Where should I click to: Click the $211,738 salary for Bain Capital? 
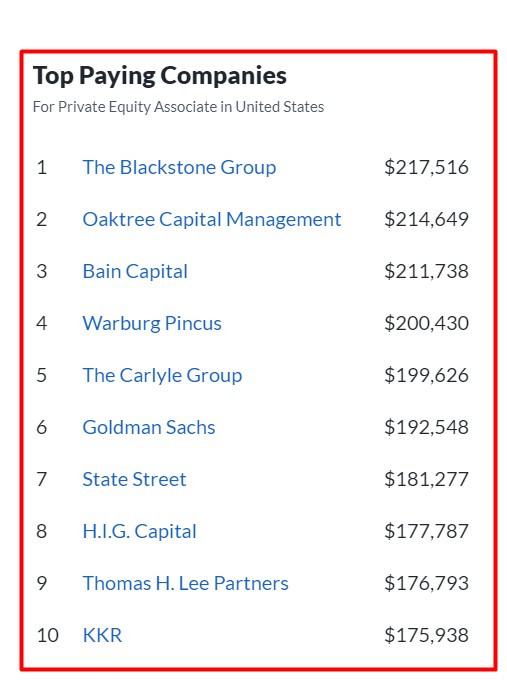click(426, 271)
